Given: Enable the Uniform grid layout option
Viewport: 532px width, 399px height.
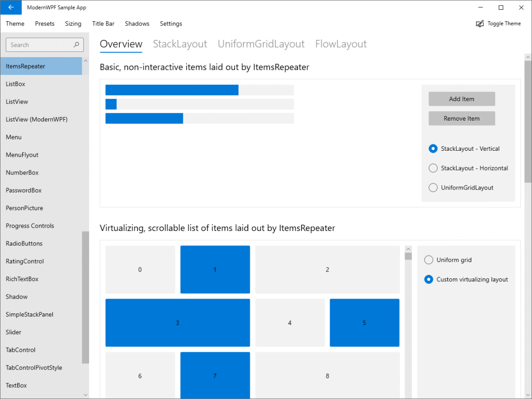Looking at the screenshot, I should (x=429, y=260).
